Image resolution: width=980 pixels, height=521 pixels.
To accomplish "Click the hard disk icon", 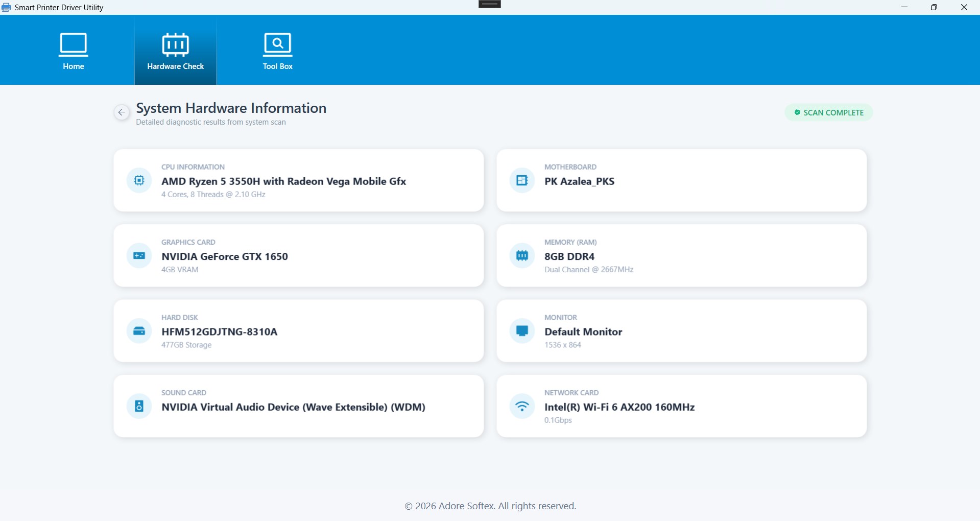I will click(x=139, y=331).
